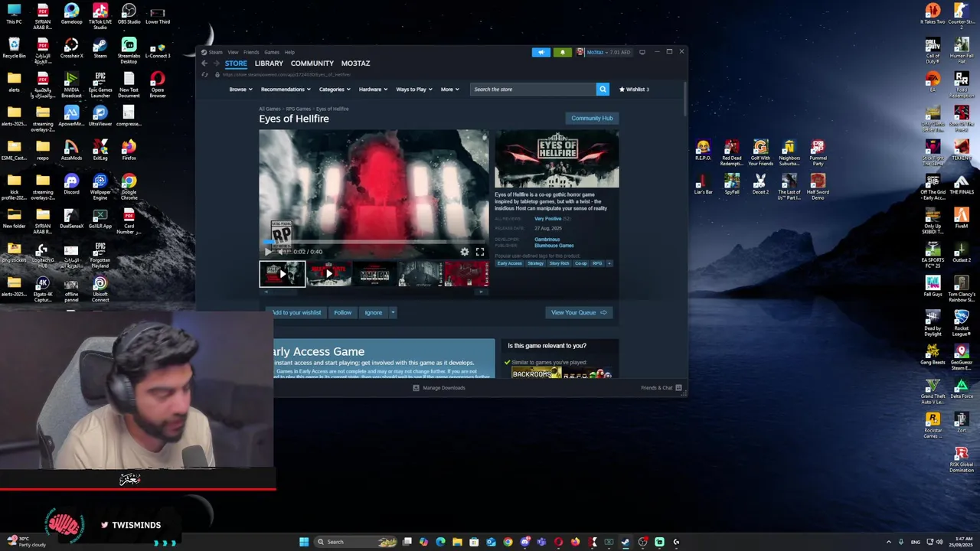Viewport: 980px width, 551px height.
Task: Select the Rocket League desktop shortcut
Action: click(x=962, y=323)
